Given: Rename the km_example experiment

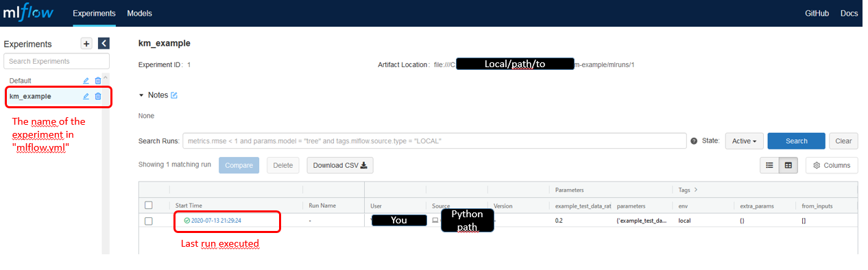Looking at the screenshot, I should tap(86, 96).
